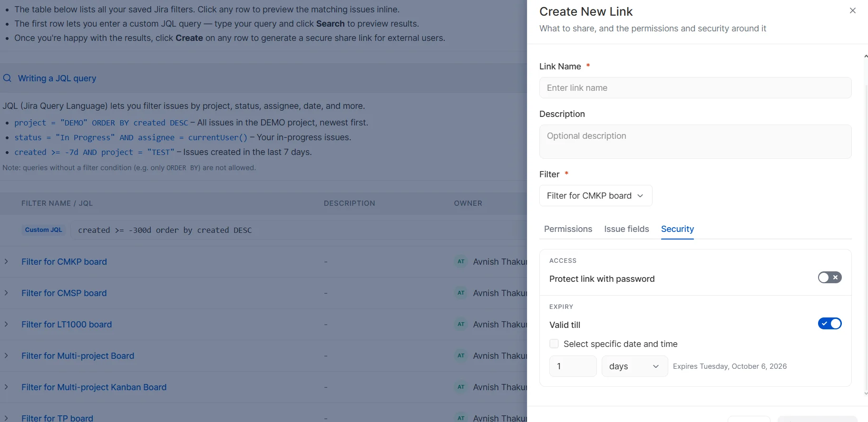Click the status = "In Progress" example query

click(x=131, y=137)
